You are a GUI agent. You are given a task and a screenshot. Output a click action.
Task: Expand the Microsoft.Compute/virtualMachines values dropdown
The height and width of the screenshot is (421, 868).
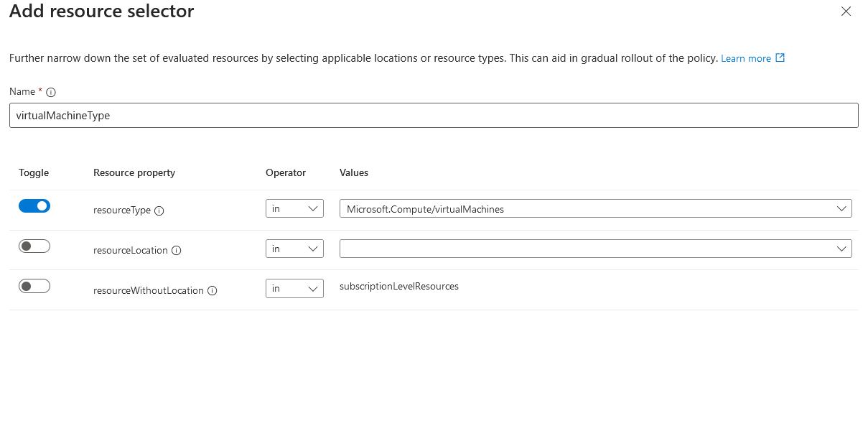tap(595, 209)
